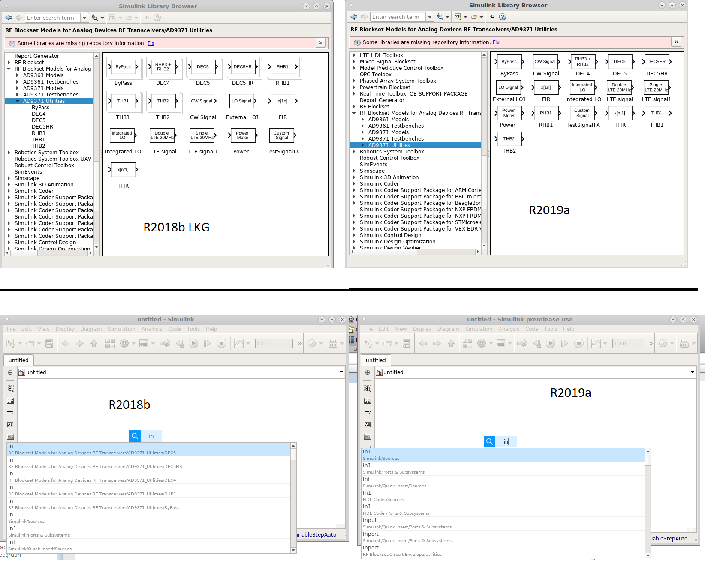Expand Robotics System Toolbox in R2018b tree
705x588 pixels.
click(x=9, y=153)
